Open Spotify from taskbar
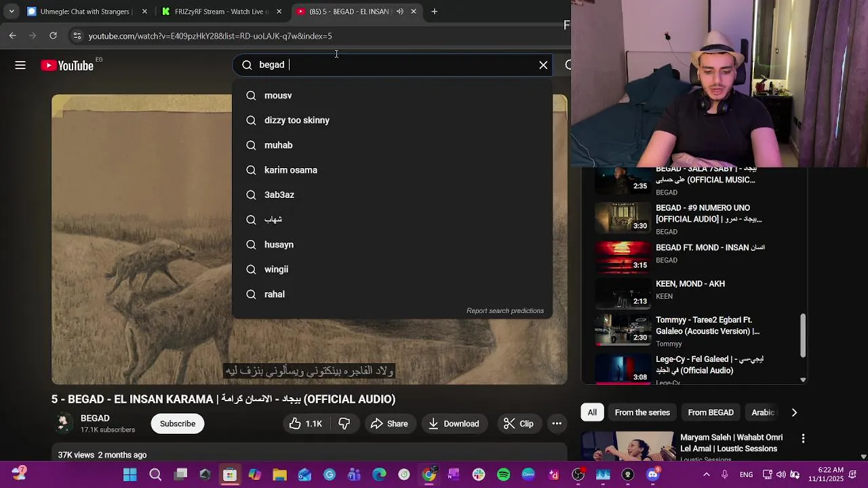Viewport: 868px width, 488px height. coord(504,474)
